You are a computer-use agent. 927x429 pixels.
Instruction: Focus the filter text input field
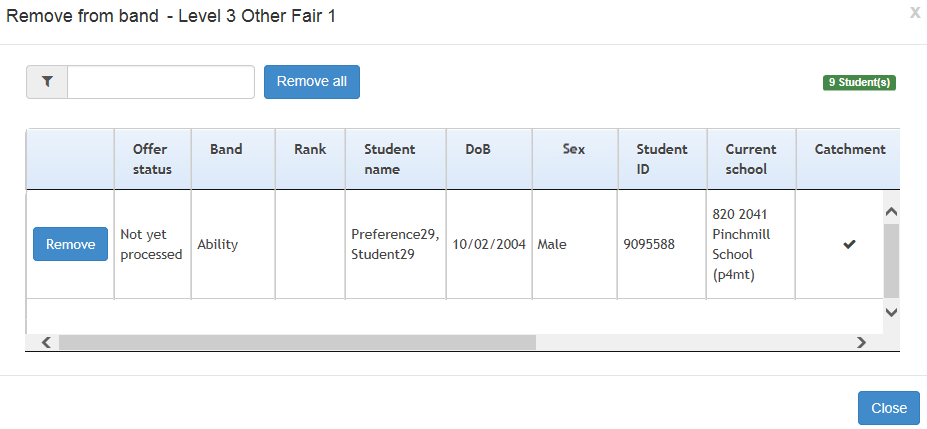click(161, 82)
